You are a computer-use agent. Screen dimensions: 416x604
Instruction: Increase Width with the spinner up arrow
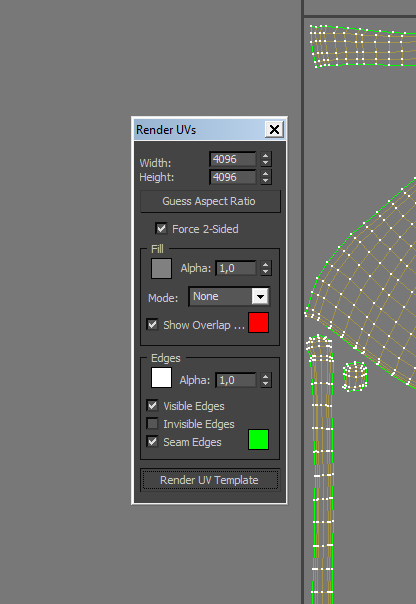(x=266, y=155)
